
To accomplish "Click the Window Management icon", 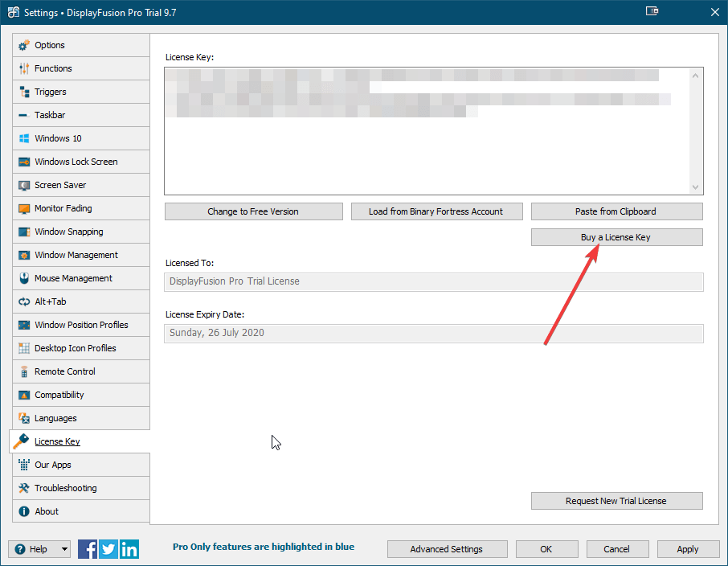I will [24, 255].
